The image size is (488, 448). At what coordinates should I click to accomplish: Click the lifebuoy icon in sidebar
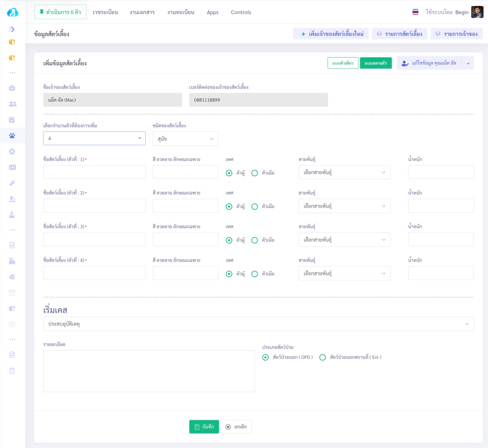tap(12, 151)
